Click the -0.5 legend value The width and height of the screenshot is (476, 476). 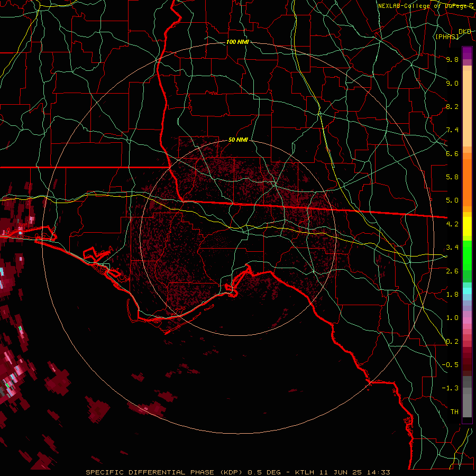pos(450,365)
